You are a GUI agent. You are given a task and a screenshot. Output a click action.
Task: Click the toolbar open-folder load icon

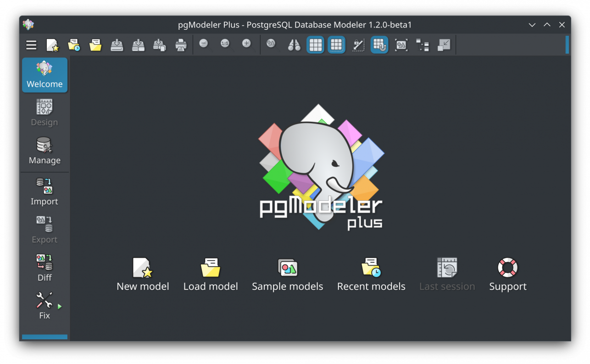[95, 44]
